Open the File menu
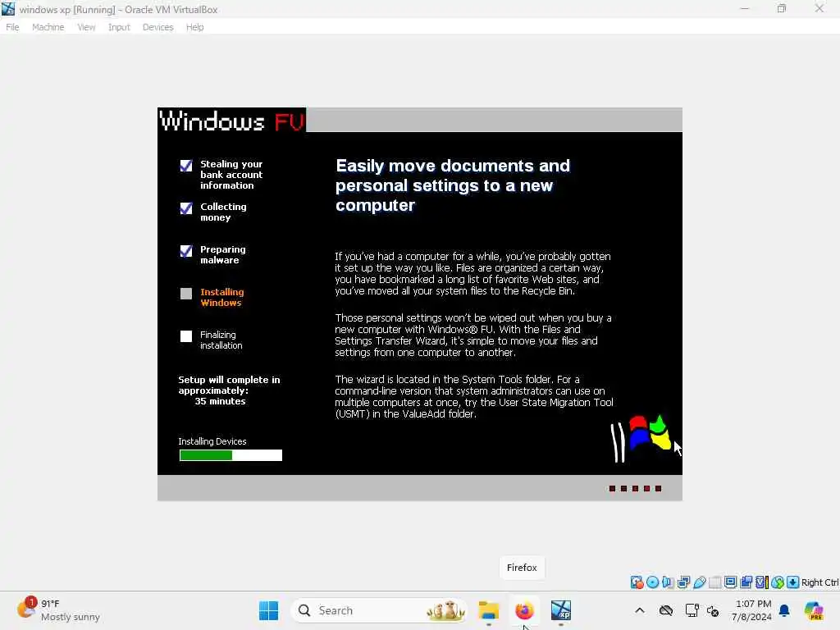Viewport: 840px width, 630px height. 12,27
